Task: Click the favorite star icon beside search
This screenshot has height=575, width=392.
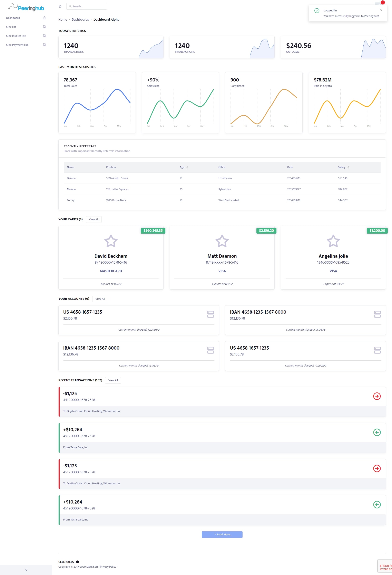Action: click(60, 7)
